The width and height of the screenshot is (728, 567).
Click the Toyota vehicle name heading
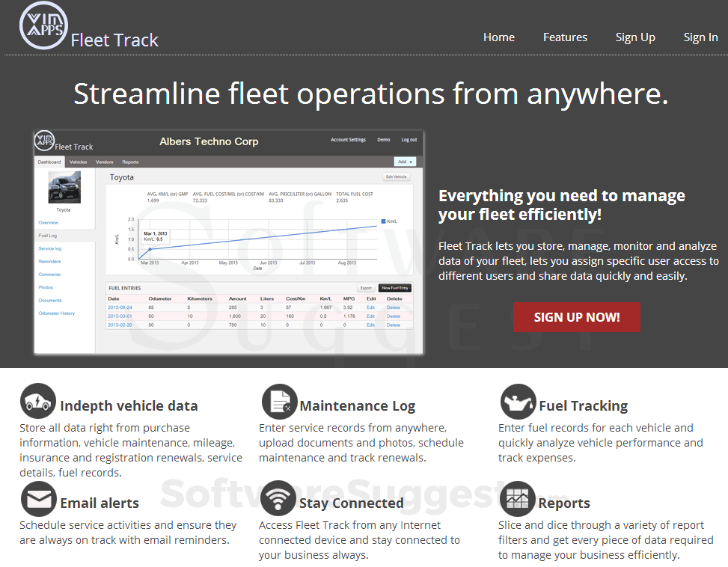[122, 177]
